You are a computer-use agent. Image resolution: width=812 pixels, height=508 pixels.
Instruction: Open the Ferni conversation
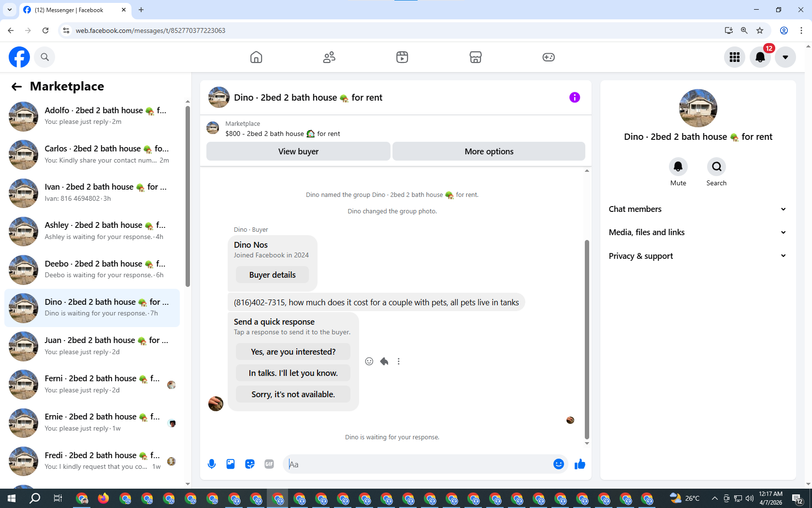coord(92,384)
